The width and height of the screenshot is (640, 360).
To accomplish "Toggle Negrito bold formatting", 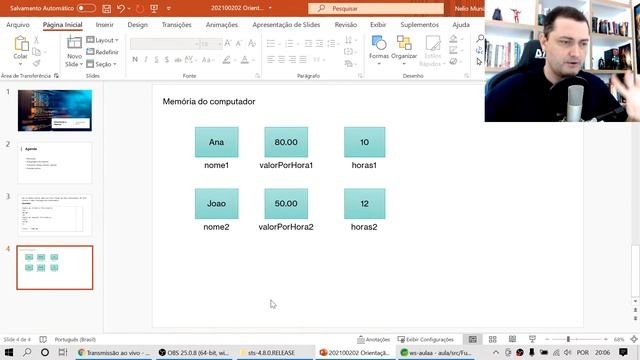I will 135,60.
